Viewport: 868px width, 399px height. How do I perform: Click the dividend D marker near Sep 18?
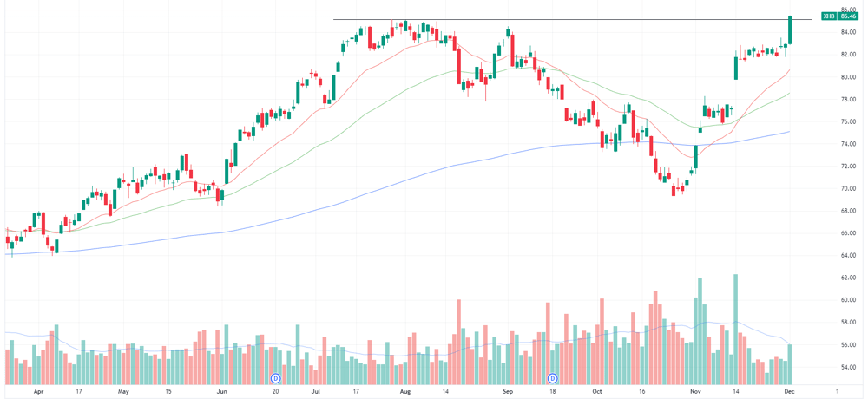pos(552,378)
